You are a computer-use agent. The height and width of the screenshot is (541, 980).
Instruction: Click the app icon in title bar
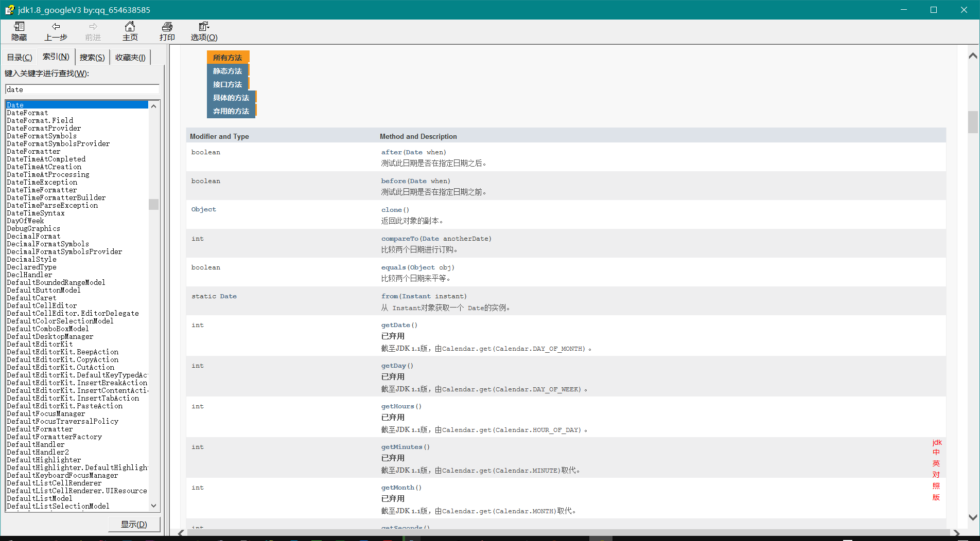[9, 10]
